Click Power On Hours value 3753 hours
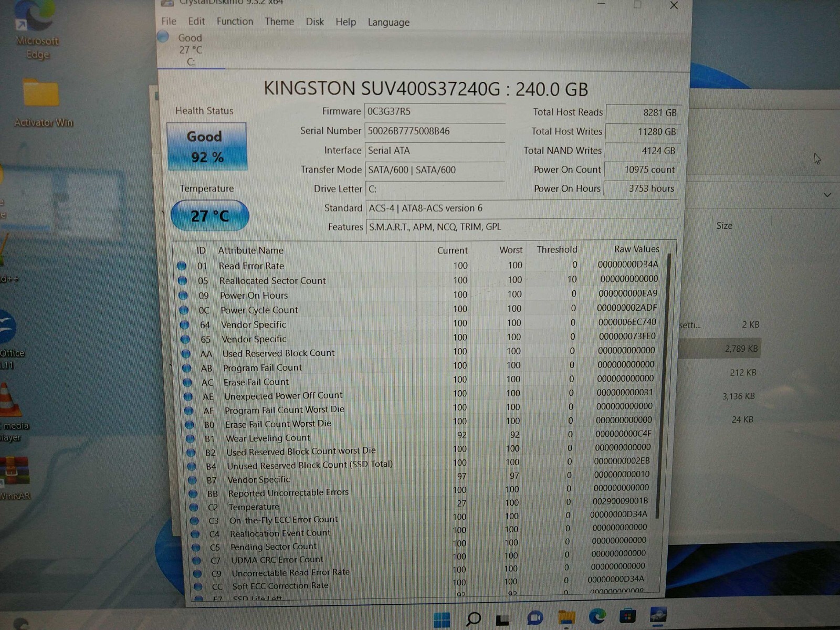Viewport: 840px width, 630px height. [641, 188]
